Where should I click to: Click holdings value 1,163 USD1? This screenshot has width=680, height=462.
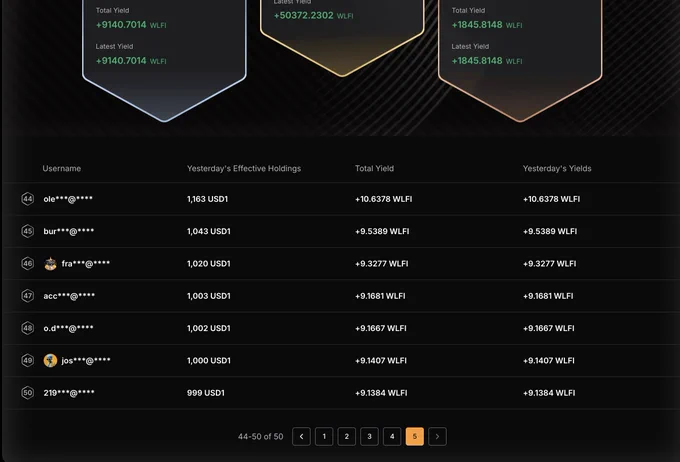pyautogui.click(x=207, y=199)
